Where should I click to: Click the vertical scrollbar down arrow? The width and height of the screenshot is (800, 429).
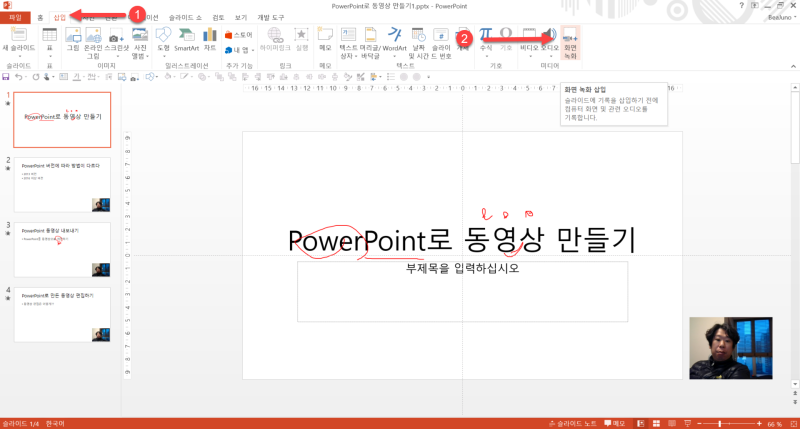pos(795,384)
